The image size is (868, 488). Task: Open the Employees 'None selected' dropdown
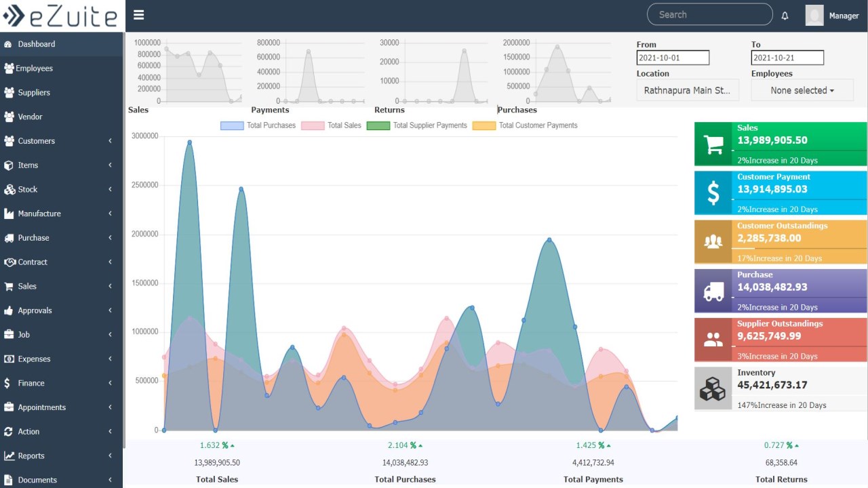point(802,90)
